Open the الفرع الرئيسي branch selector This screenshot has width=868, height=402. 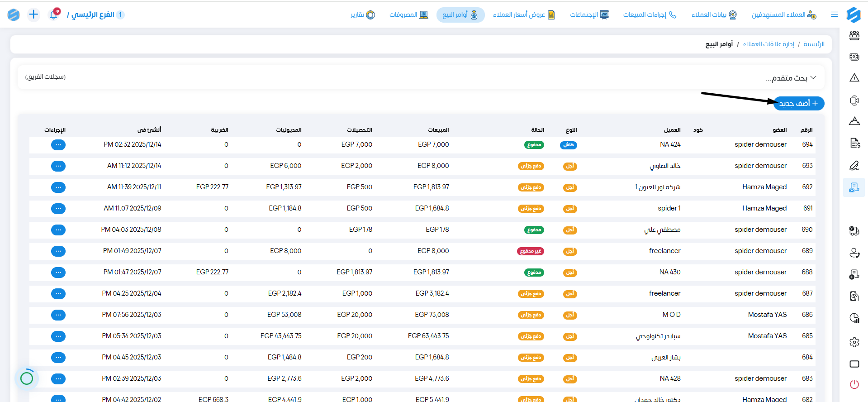pyautogui.click(x=93, y=14)
